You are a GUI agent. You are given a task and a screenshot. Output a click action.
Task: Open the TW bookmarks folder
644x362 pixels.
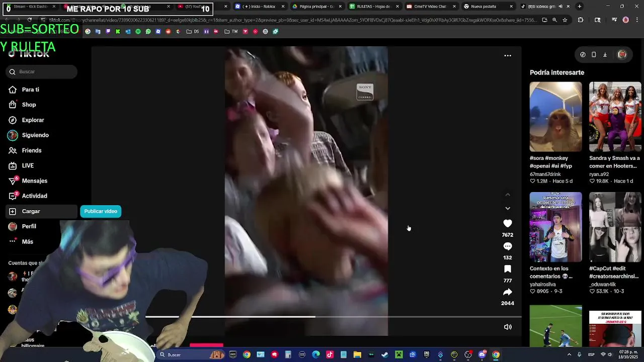[x=231, y=31]
